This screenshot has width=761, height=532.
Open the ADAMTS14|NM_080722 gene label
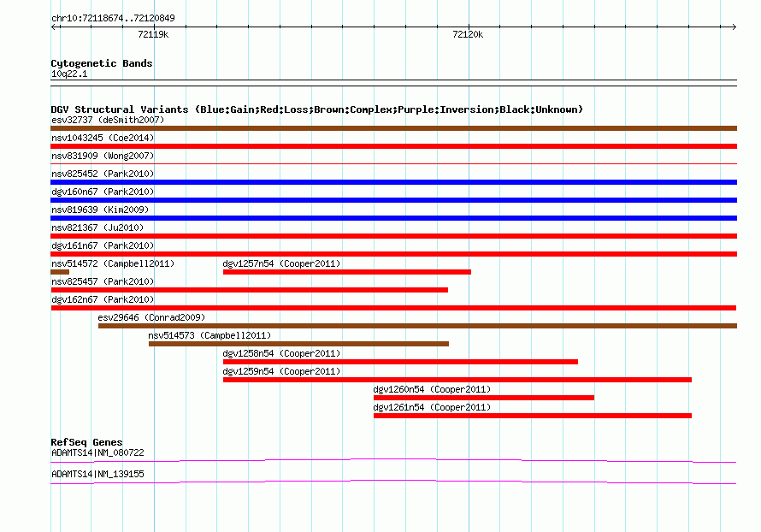click(97, 452)
